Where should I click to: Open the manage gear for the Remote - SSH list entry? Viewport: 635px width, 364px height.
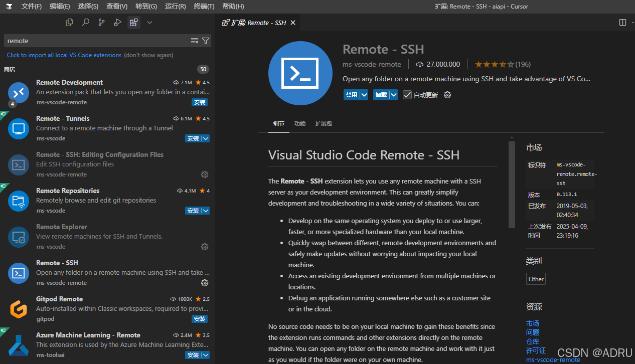point(205,283)
